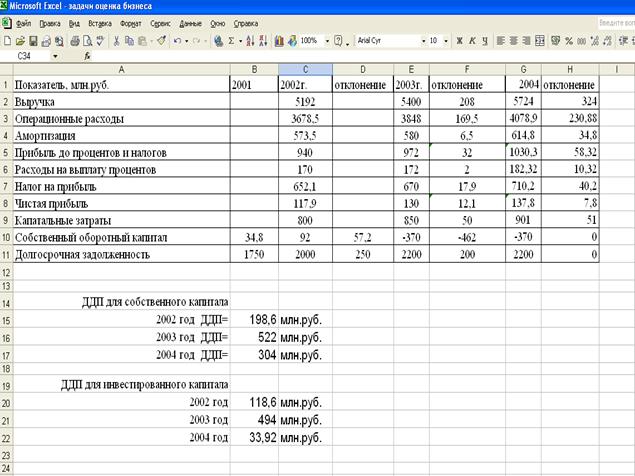Click the Print icon
The width and height of the screenshot is (635, 476).
click(x=75, y=41)
